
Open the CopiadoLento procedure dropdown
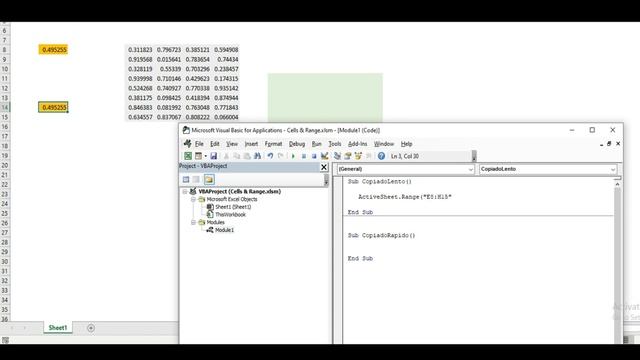tap(613, 169)
